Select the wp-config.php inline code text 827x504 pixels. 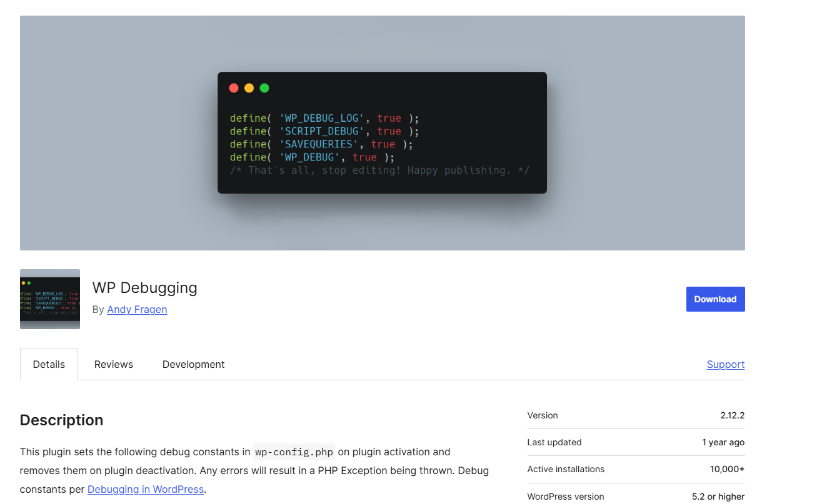pyautogui.click(x=294, y=452)
